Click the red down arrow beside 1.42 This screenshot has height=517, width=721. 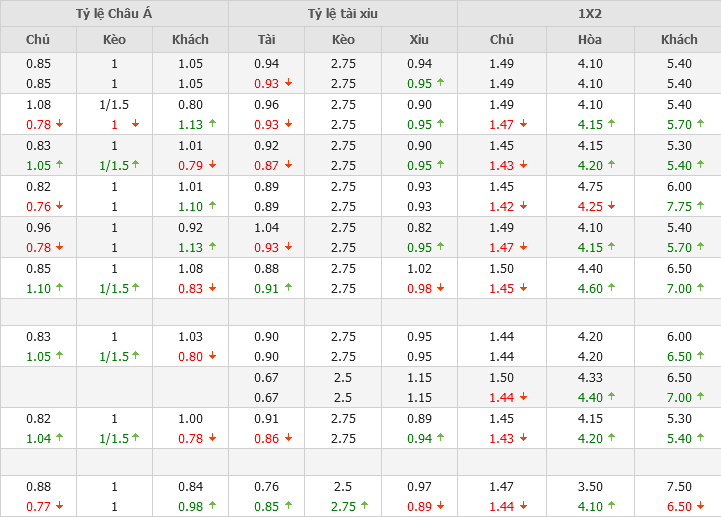pyautogui.click(x=523, y=206)
